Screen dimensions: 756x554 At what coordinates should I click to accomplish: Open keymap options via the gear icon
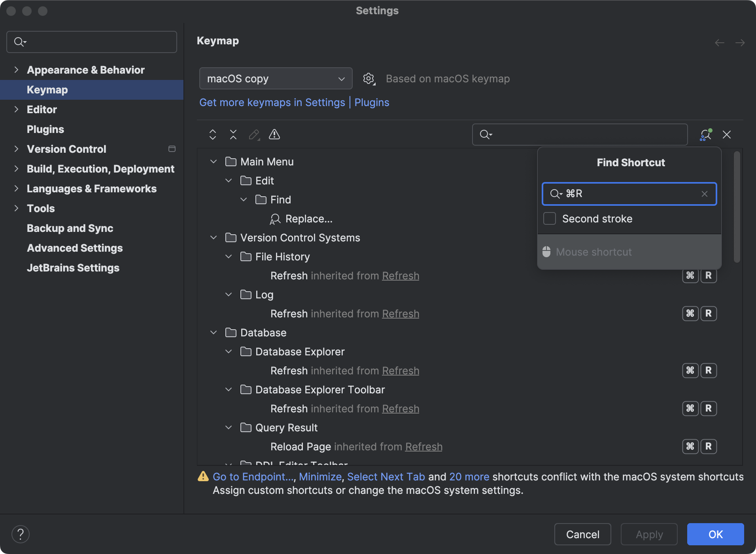[x=369, y=78]
